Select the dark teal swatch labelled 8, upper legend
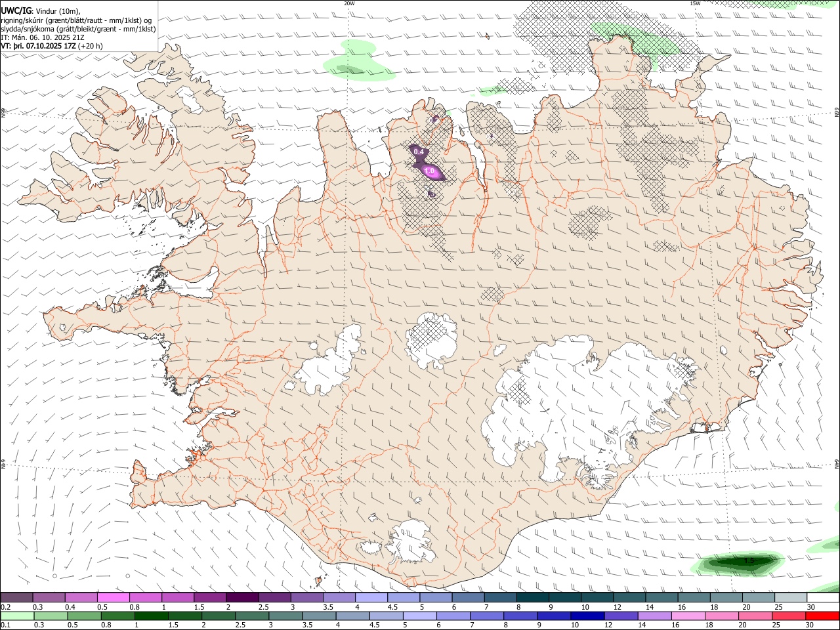The height and width of the screenshot is (630, 840). tap(532, 598)
